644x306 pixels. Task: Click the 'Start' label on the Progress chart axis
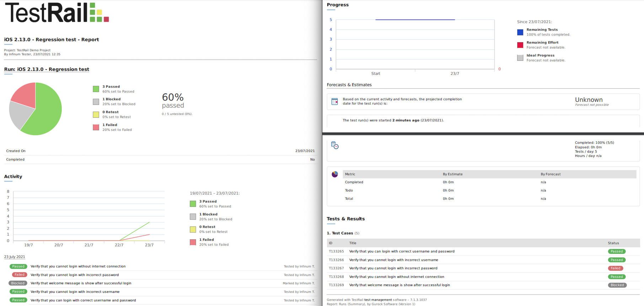point(376,74)
